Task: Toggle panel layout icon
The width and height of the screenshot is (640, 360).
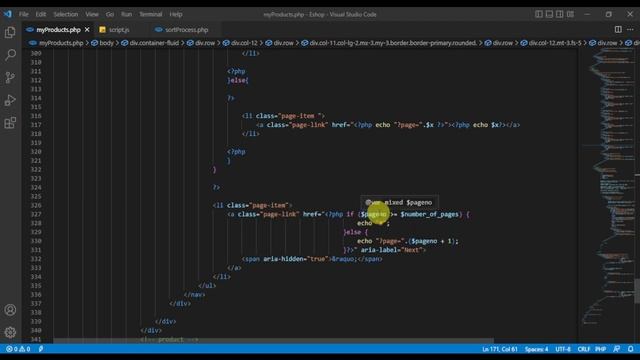Action: [549, 14]
